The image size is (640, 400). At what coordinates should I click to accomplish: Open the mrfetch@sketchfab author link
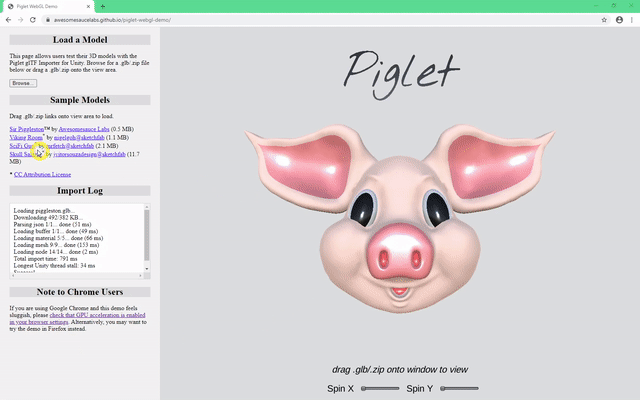(x=70, y=146)
